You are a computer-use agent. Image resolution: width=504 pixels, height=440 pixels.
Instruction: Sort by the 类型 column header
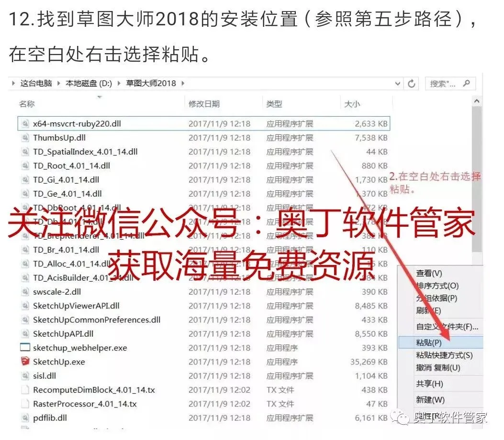click(274, 104)
